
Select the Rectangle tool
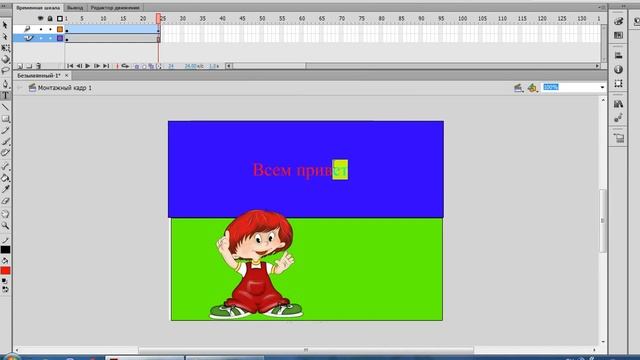tap(5, 119)
